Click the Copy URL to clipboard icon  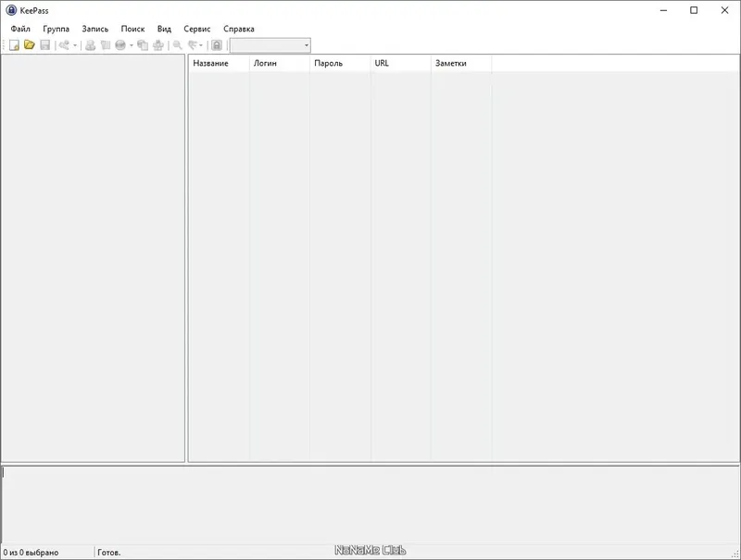143,45
